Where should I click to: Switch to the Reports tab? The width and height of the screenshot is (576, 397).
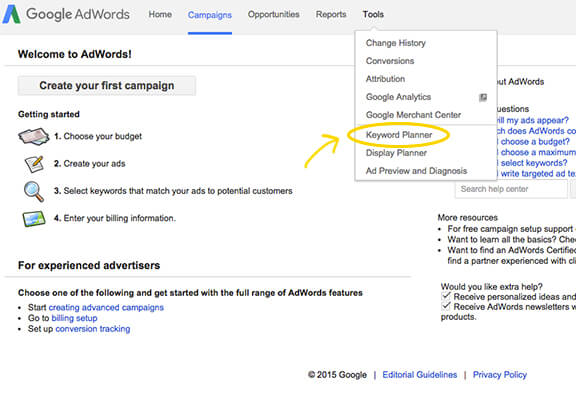331,14
